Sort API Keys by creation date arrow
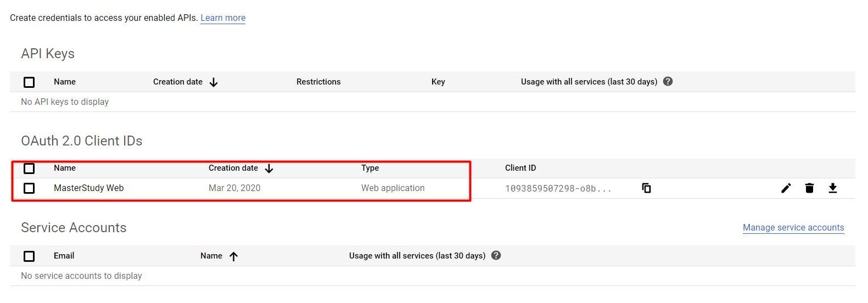The width and height of the screenshot is (868, 303). (x=214, y=82)
